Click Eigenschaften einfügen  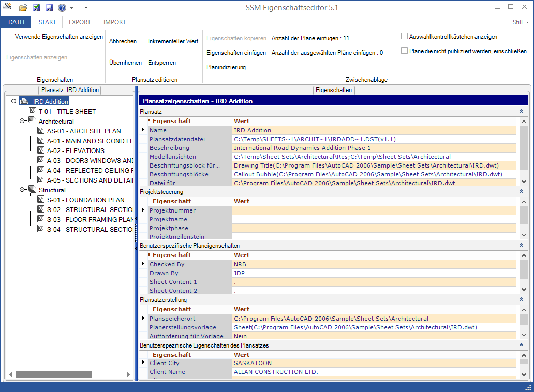[236, 53]
